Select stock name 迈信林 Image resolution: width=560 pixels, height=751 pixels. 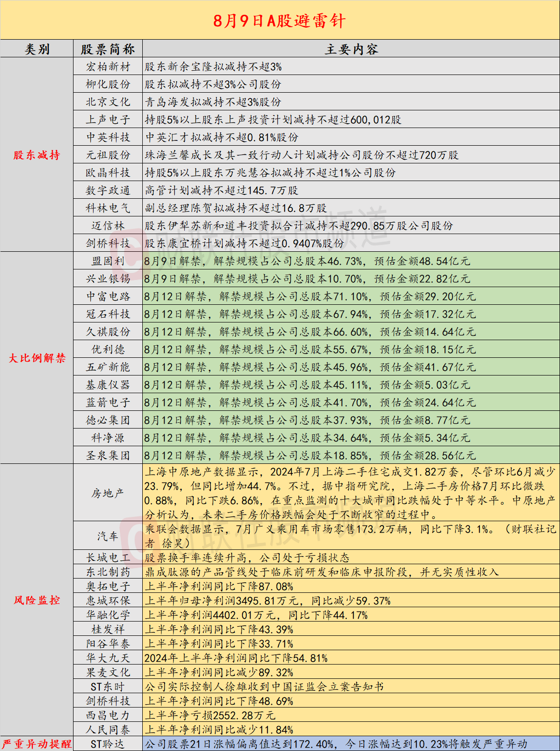108,226
